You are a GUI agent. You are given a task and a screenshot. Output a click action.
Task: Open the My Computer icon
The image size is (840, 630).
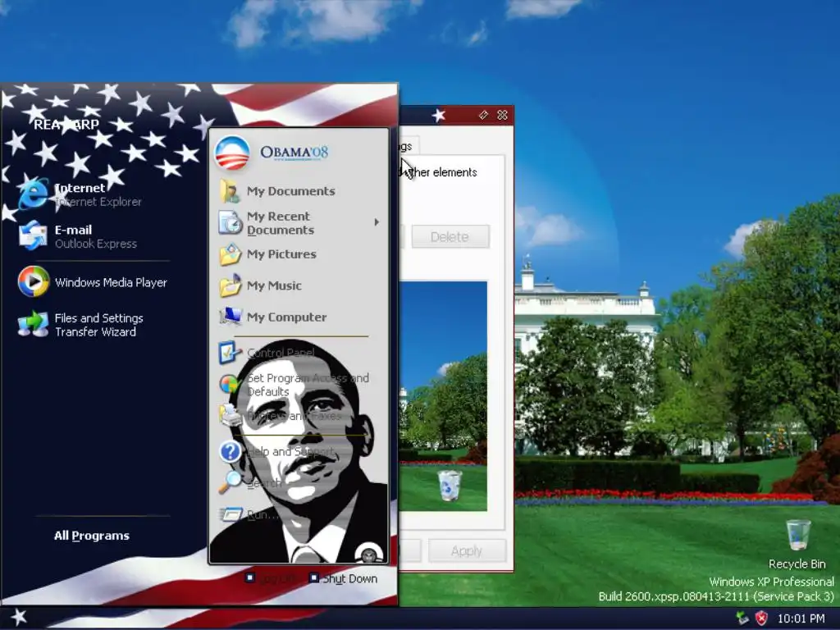click(231, 317)
